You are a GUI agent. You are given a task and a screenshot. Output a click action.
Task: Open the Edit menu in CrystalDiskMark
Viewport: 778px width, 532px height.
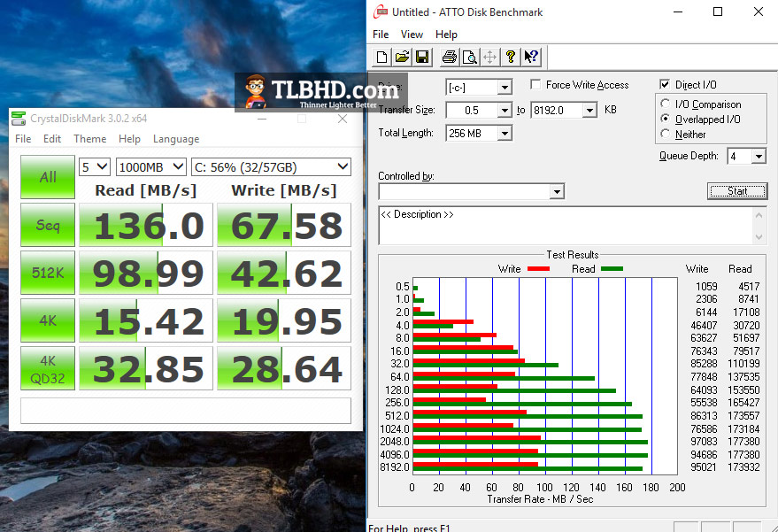pos(52,139)
